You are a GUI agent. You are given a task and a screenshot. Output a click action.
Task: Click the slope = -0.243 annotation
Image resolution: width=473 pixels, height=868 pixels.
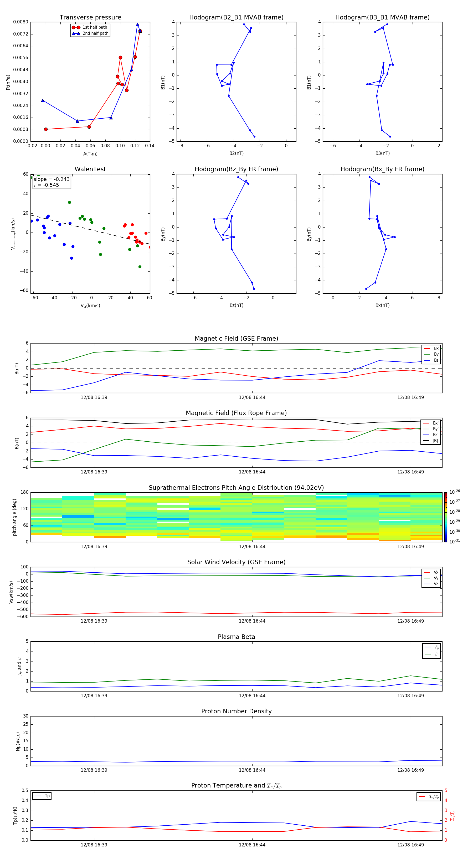click(x=52, y=179)
